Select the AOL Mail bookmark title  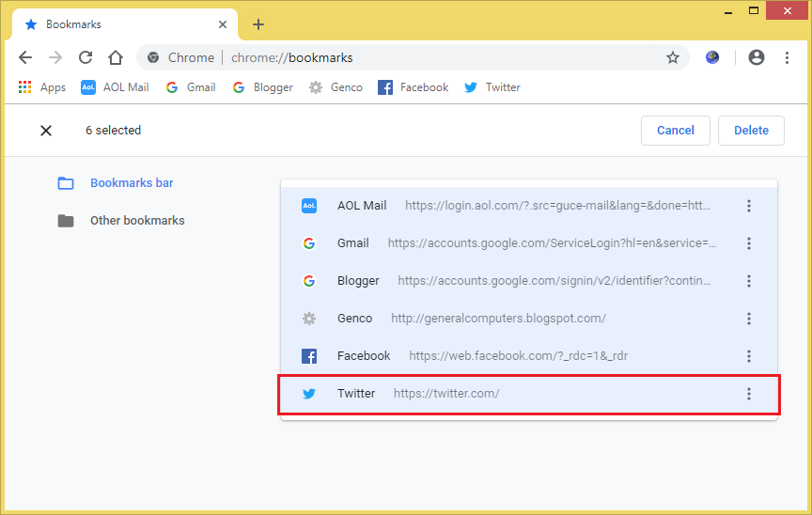click(362, 206)
